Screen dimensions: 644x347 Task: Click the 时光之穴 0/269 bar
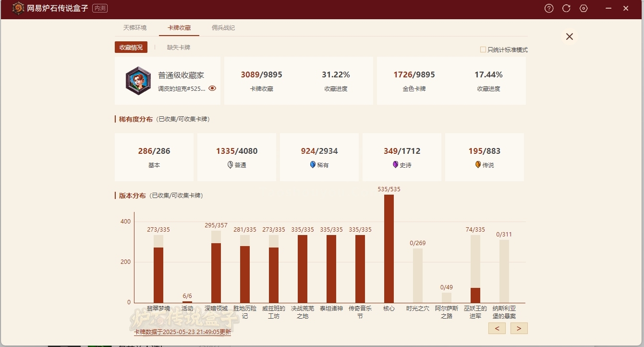[418, 275]
